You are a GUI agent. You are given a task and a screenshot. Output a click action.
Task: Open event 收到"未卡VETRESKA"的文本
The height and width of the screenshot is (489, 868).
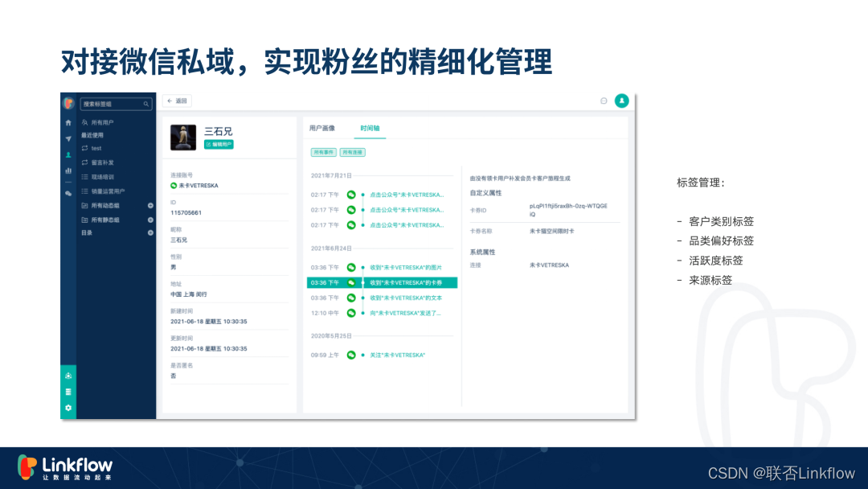(x=406, y=298)
